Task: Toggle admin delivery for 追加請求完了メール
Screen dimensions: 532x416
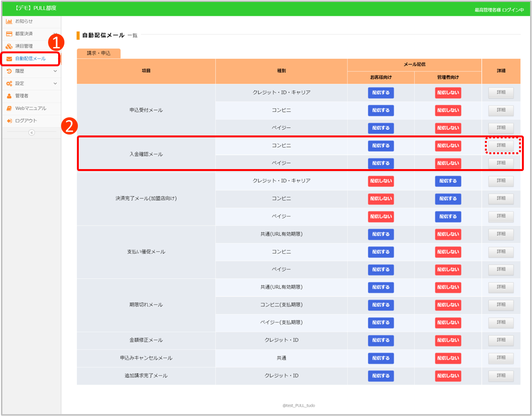Action: click(x=448, y=376)
